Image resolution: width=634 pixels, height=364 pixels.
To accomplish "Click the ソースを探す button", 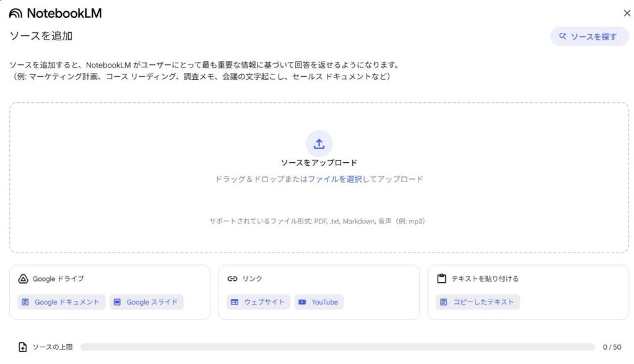I will pyautogui.click(x=589, y=37).
